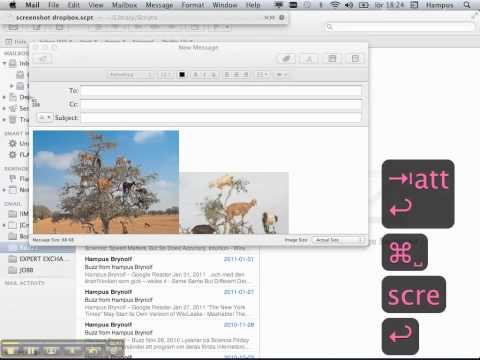
Task: Select the smaller goat image attachment
Action: tap(234, 203)
